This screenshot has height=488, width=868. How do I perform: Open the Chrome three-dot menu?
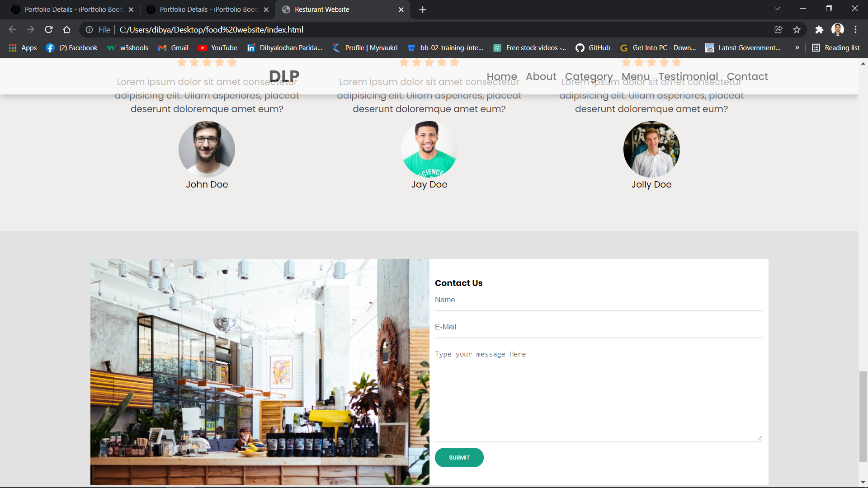tap(855, 30)
